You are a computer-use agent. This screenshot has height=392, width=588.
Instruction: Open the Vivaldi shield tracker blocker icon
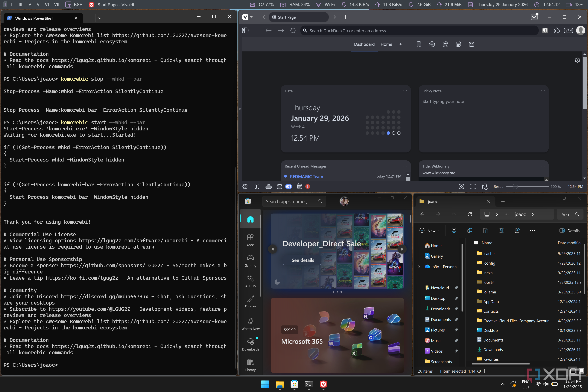click(x=545, y=31)
